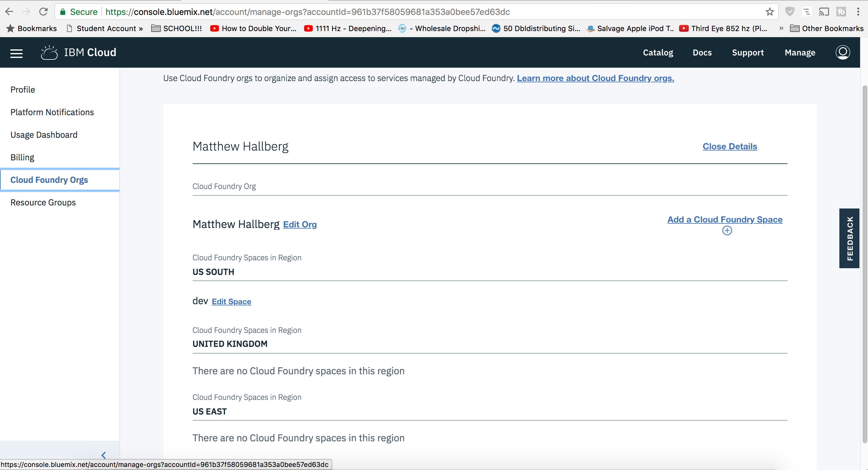The image size is (868, 470).
Task: Open the 50 Dbldistributing bookmark
Action: coord(536,29)
